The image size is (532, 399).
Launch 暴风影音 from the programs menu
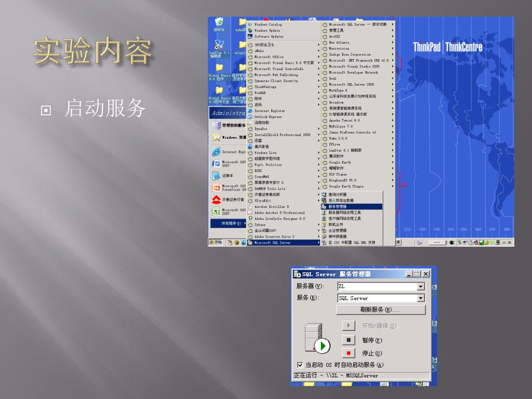point(284,147)
